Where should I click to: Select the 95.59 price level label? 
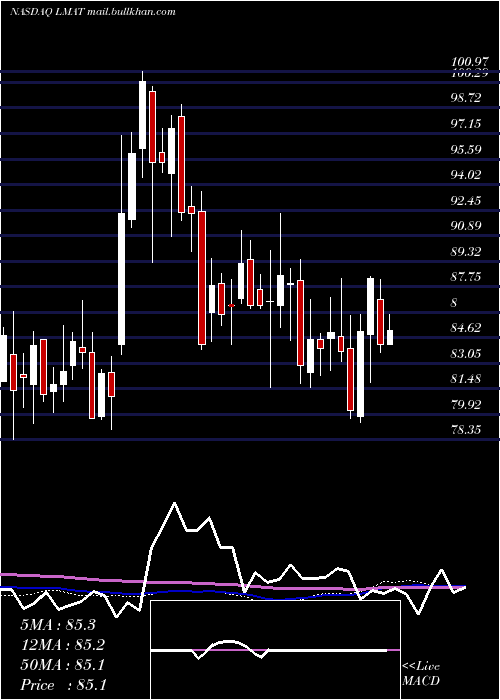coord(467,149)
